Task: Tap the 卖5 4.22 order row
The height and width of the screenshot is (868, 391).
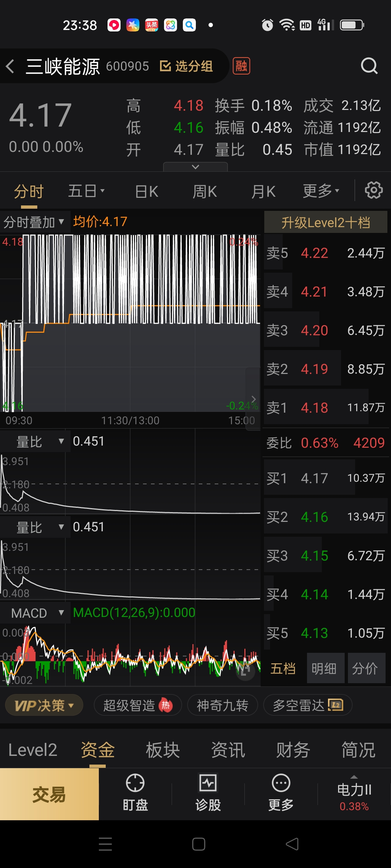Action: (x=326, y=252)
